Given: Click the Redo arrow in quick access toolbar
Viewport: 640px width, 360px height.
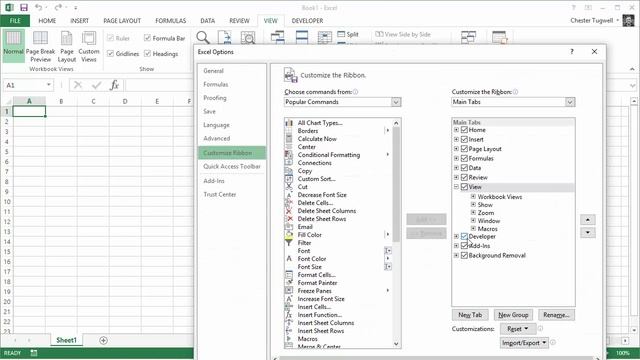Looking at the screenshot, I should pyautogui.click(x=58, y=7).
